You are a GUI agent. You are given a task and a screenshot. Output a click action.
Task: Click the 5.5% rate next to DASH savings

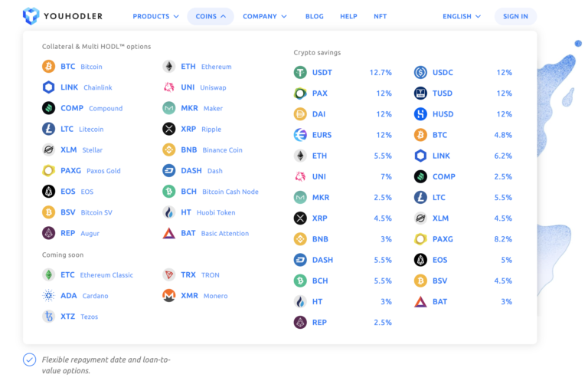tap(383, 260)
